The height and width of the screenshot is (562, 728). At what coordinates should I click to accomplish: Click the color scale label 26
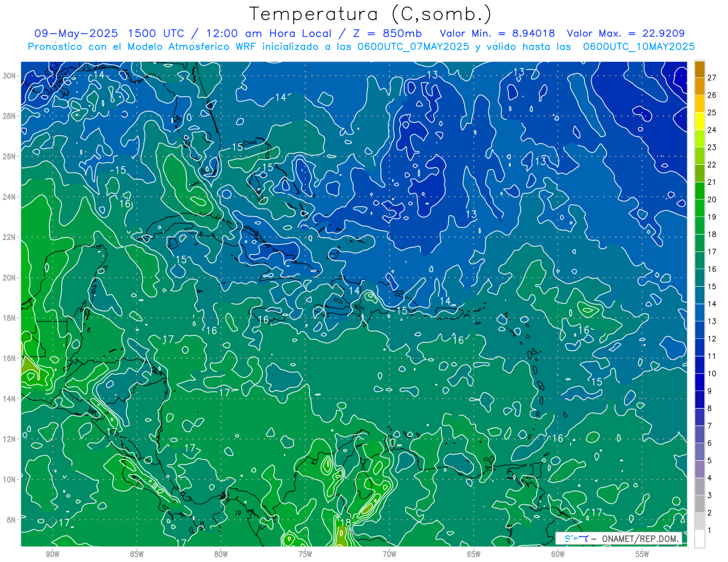(x=712, y=95)
